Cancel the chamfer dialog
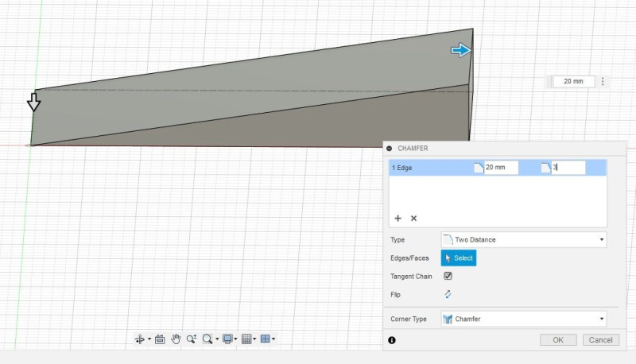This screenshot has width=636, height=364. coord(601,339)
